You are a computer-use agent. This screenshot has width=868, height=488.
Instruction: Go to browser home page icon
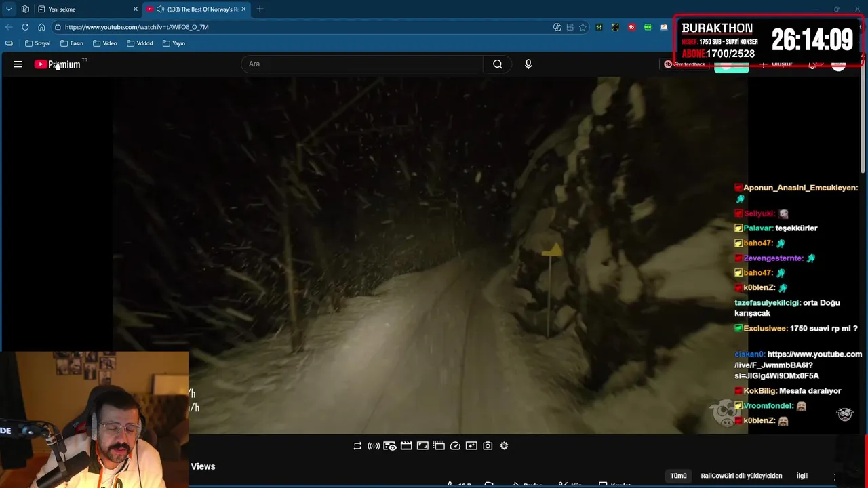pos(41,27)
